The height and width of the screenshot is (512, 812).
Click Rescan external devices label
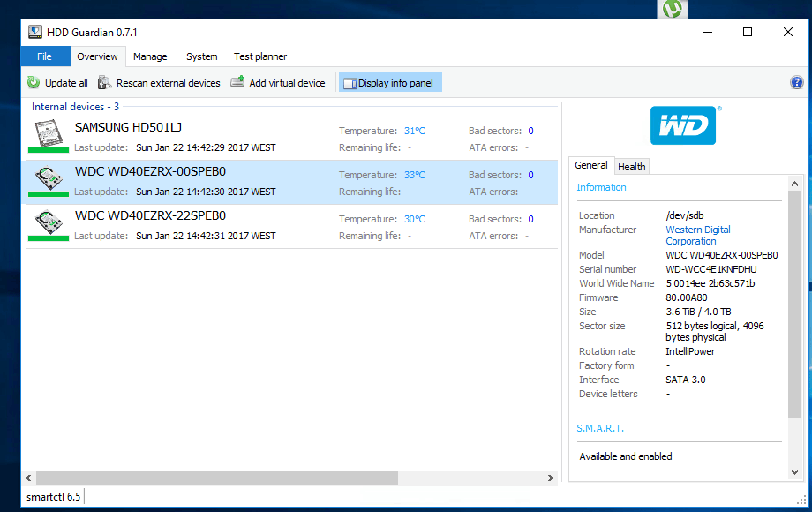tap(169, 83)
